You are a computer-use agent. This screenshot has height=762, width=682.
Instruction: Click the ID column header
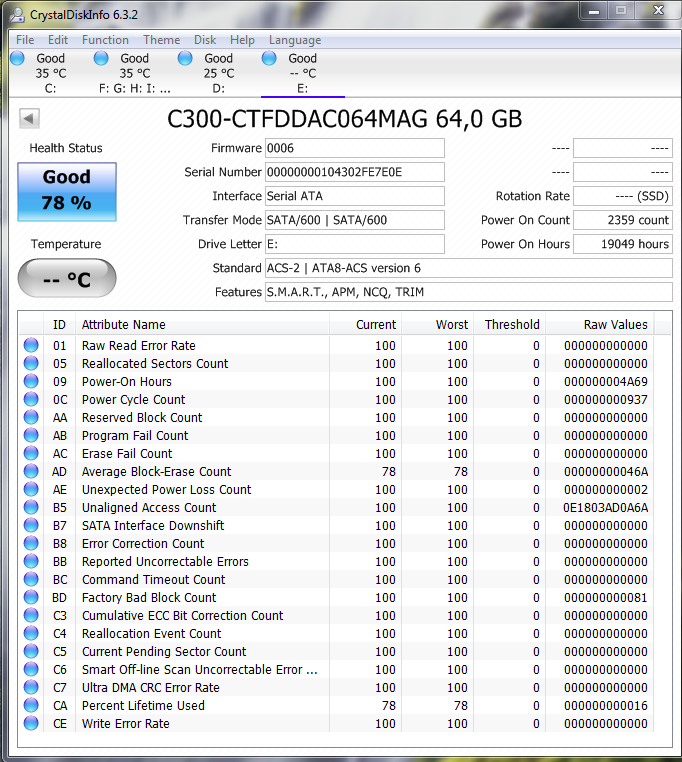(x=59, y=325)
